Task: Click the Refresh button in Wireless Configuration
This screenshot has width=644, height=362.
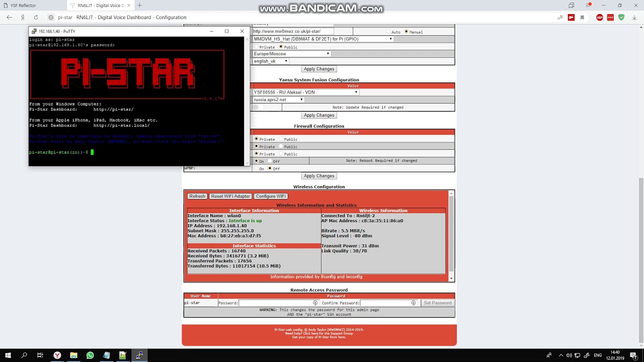Action: pos(197,196)
